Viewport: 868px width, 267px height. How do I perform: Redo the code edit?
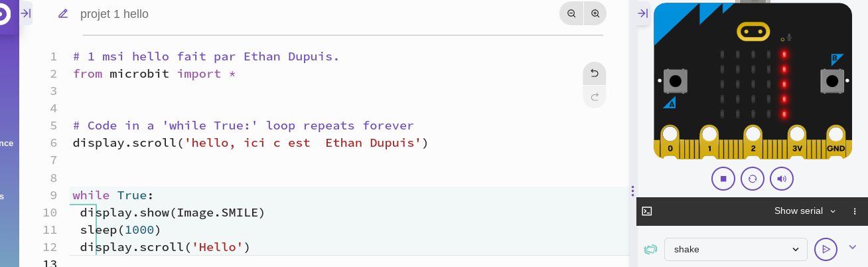pyautogui.click(x=595, y=97)
